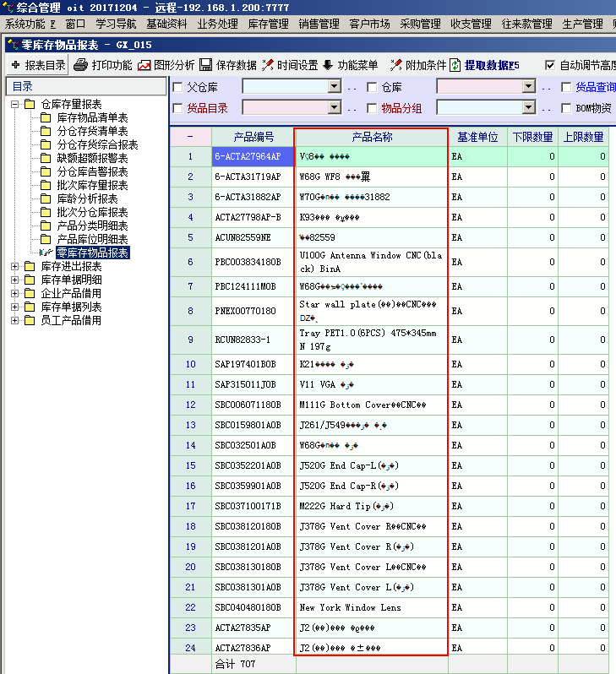Enable the 父仓库 checkbox
This screenshot has width=616, height=674.
177,87
